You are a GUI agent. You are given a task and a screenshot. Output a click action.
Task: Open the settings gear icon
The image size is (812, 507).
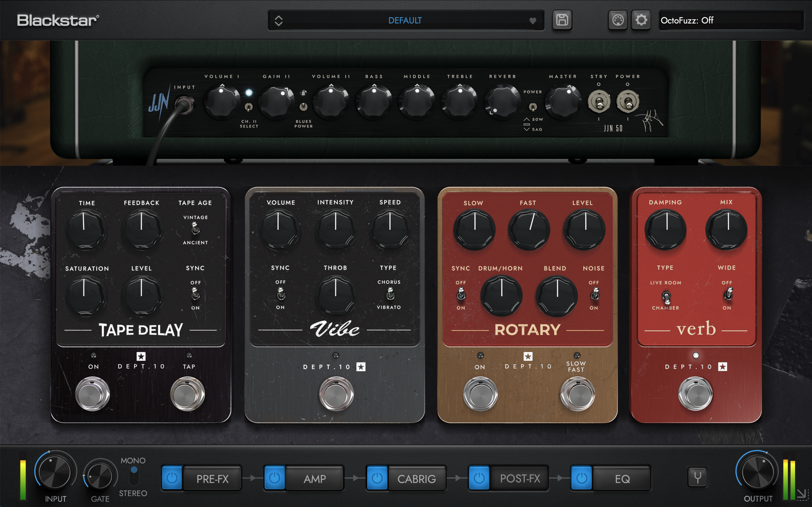click(641, 20)
